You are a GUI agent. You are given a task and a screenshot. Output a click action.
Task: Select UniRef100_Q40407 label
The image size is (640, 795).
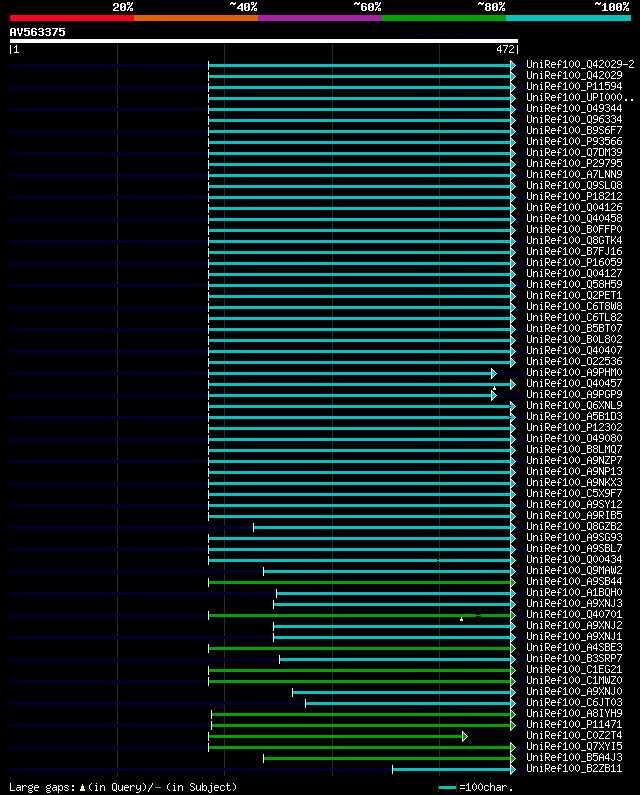tap(574, 351)
